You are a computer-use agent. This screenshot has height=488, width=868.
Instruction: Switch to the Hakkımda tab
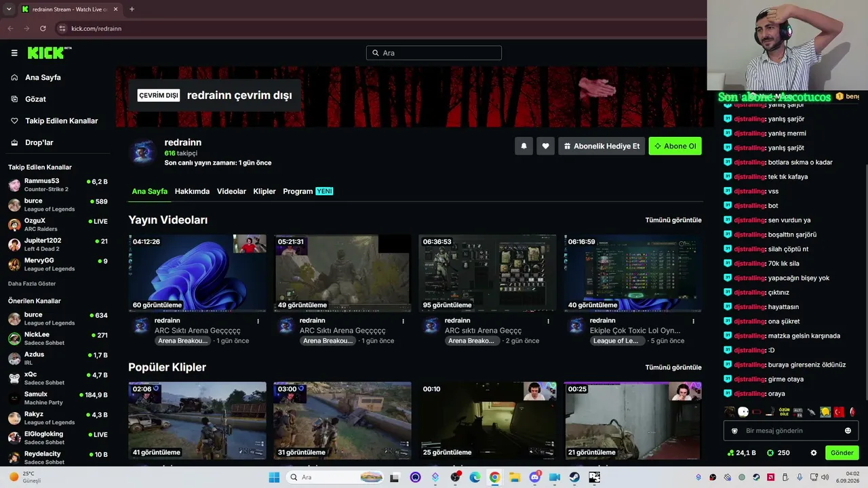[x=192, y=191]
